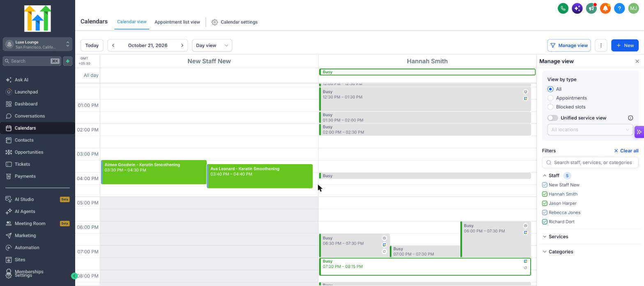Open Aimee Goodwin Keratin Smoothening appointment
This screenshot has height=286, width=644.
154,172
